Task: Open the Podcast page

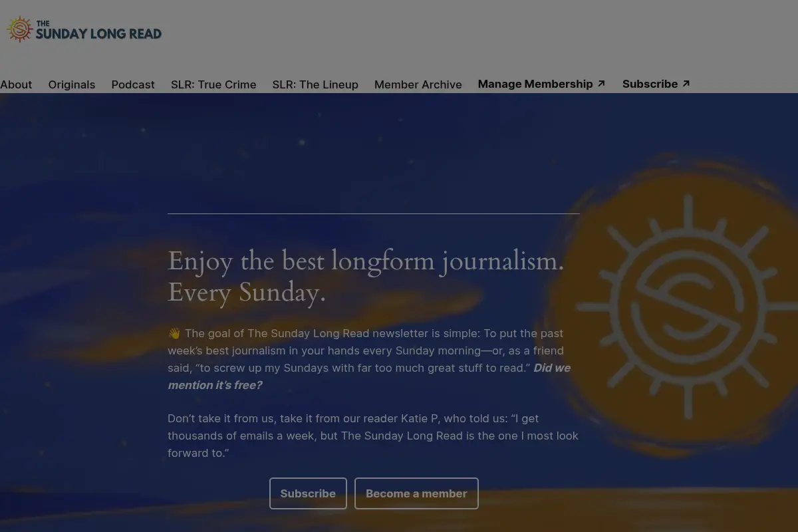Action: point(133,84)
